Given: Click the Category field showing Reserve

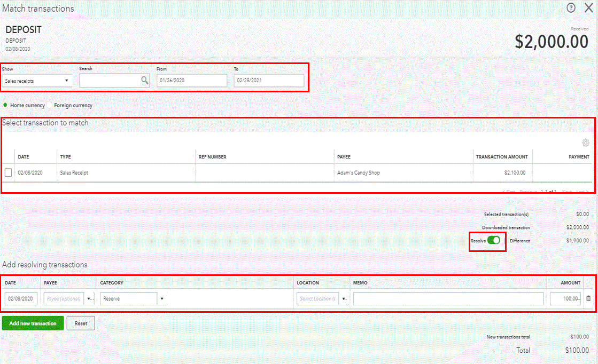Looking at the screenshot, I should click(128, 298).
